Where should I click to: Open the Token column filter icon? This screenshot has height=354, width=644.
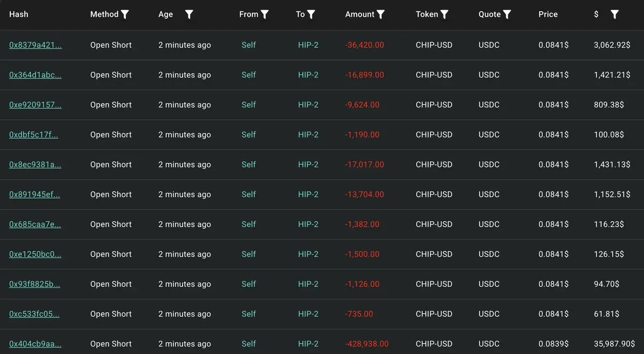(444, 15)
